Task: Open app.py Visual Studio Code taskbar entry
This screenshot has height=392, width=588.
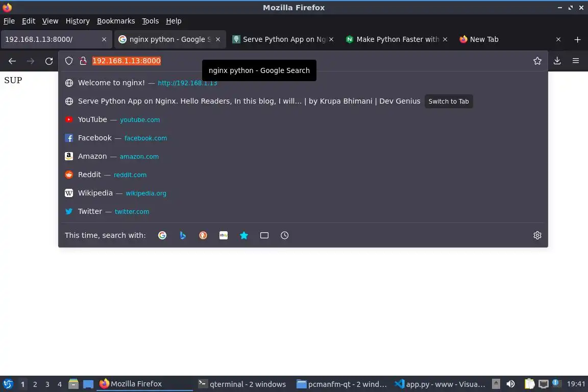Action: pyautogui.click(x=440, y=384)
